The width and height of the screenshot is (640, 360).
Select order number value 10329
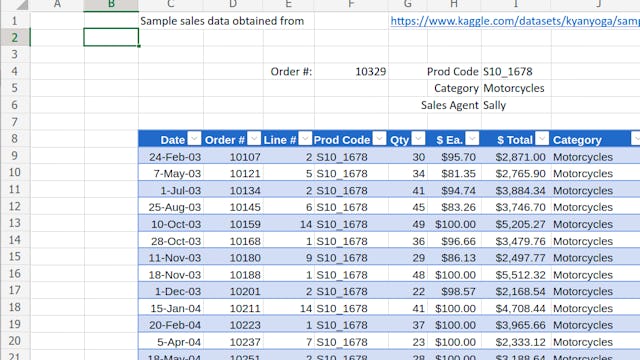click(351, 71)
